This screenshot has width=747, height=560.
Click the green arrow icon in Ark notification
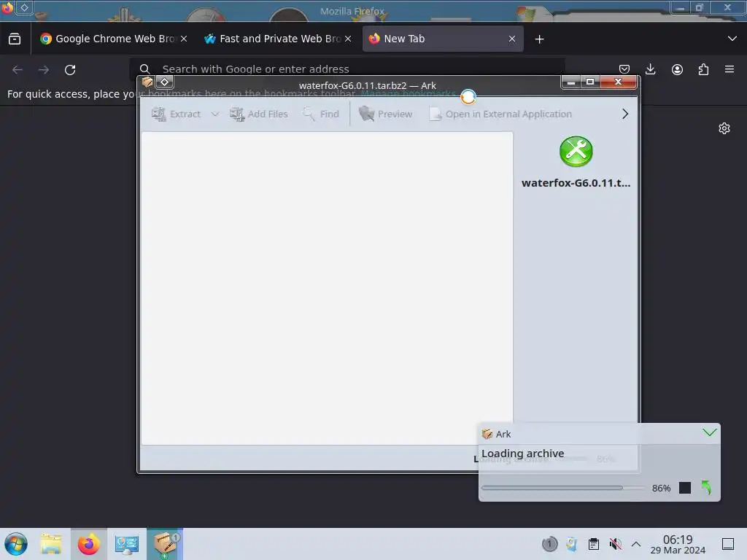tap(706, 487)
